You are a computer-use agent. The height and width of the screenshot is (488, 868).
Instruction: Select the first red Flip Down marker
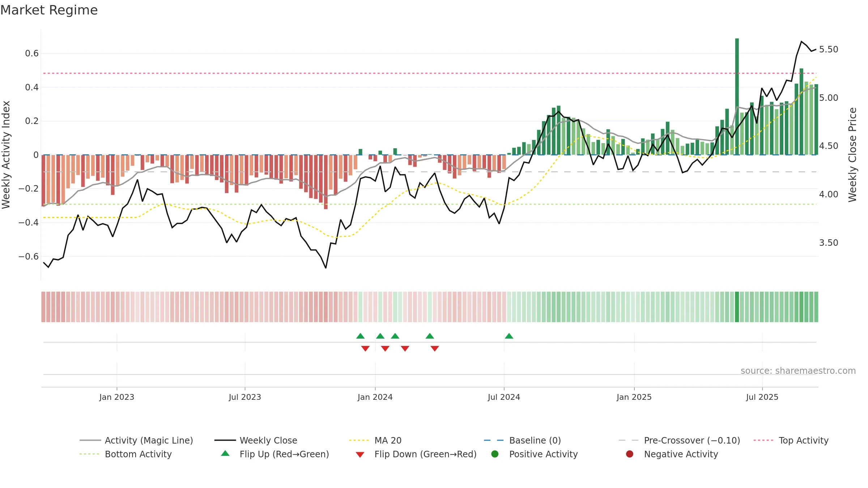click(365, 348)
